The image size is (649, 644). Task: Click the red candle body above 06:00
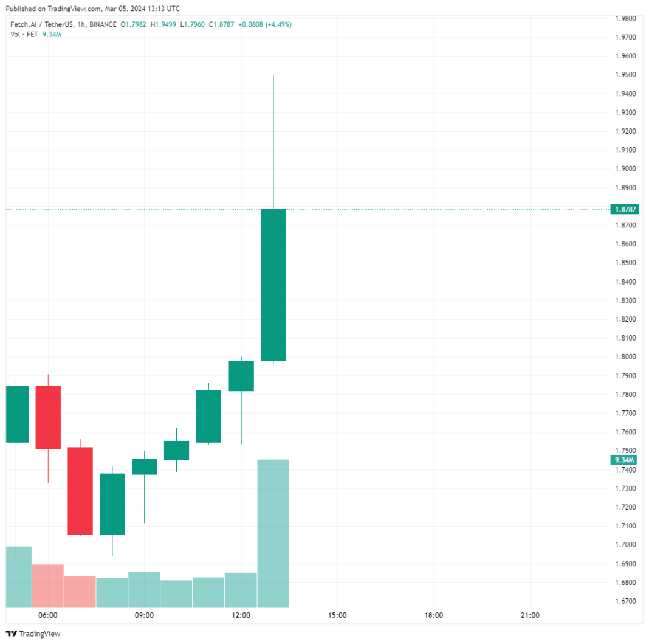(x=48, y=417)
